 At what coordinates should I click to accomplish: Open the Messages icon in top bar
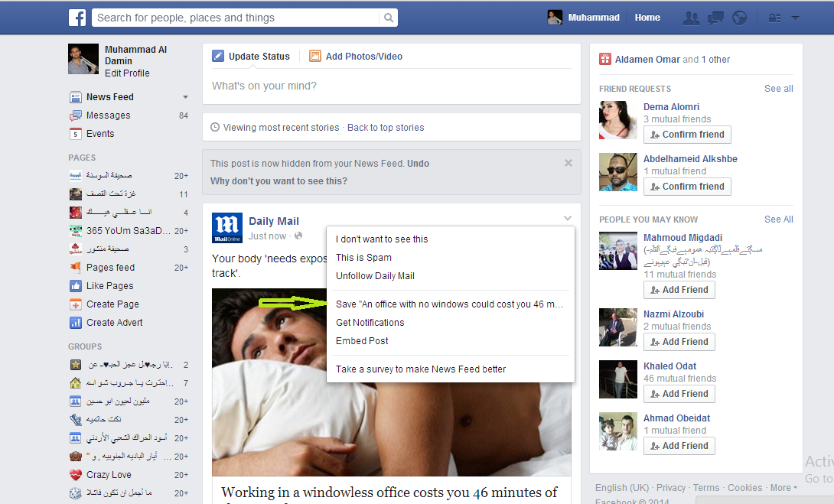[715, 18]
